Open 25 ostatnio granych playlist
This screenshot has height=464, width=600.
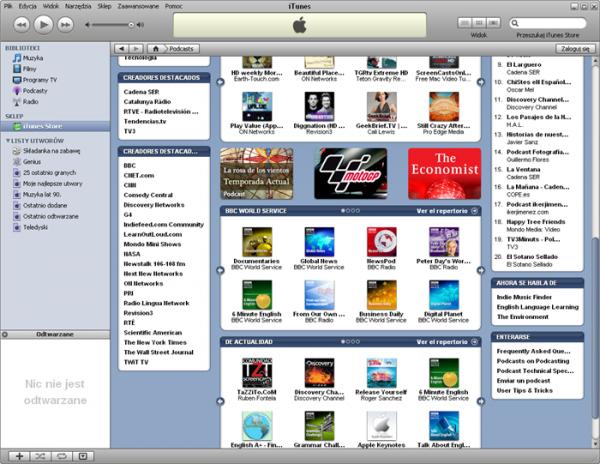(x=49, y=173)
